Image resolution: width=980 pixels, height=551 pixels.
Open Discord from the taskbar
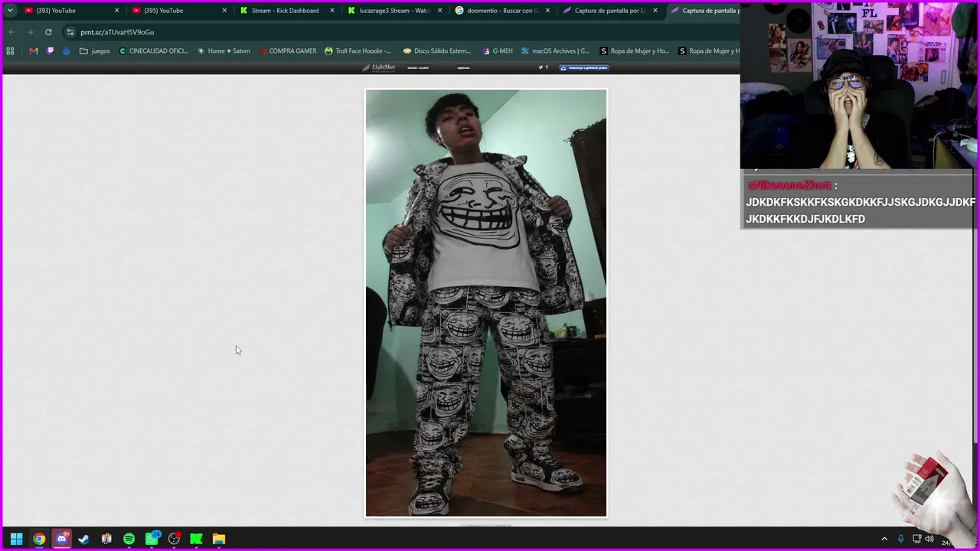[62, 539]
